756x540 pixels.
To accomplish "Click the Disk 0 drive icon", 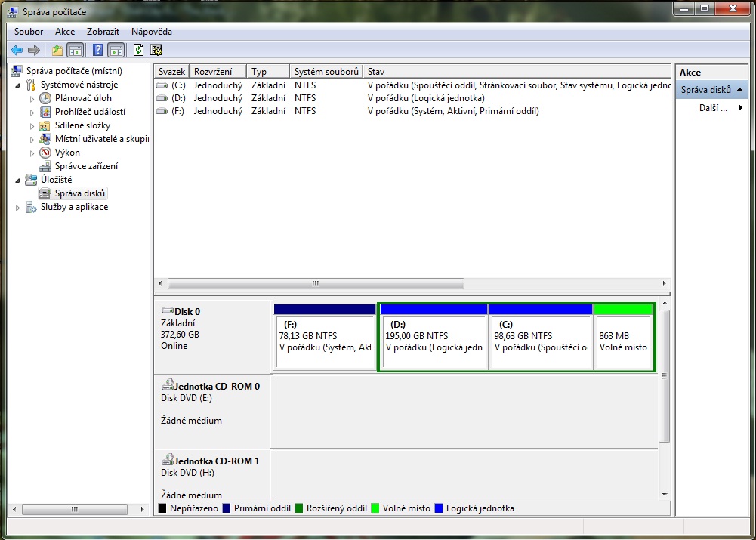I will click(x=167, y=311).
